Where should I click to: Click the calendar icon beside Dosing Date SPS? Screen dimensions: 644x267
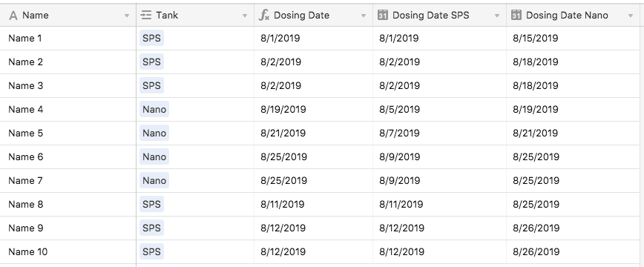382,16
